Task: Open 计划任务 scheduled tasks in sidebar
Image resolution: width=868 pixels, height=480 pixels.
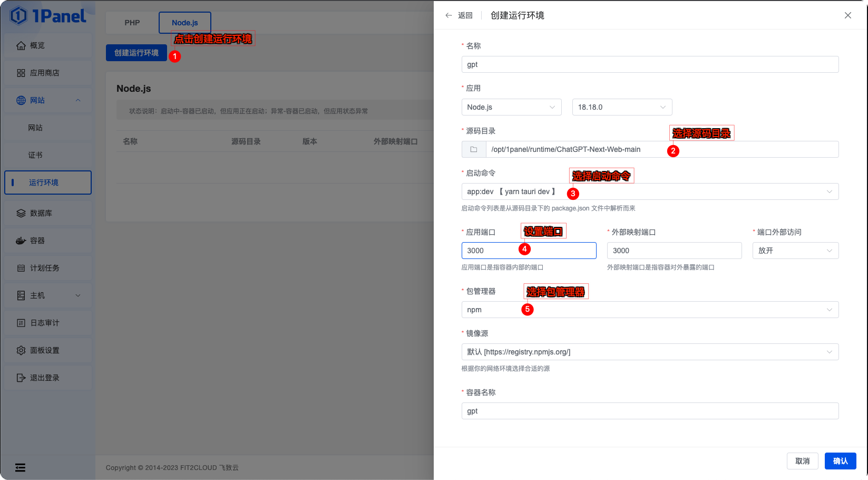Action: [45, 268]
